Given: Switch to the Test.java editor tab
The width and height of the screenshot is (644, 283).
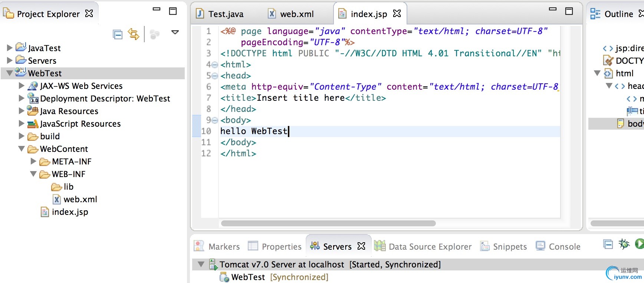Looking at the screenshot, I should click(x=220, y=14).
